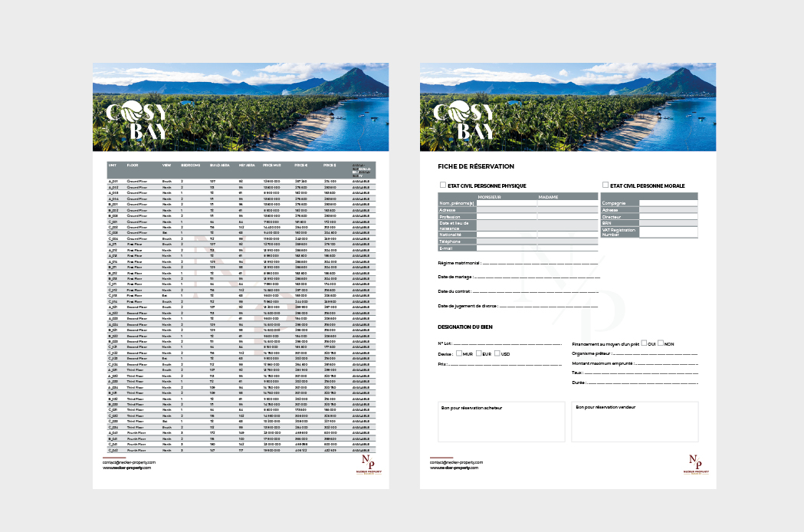
Task: Click the Directeur input field
Action: pos(668,216)
